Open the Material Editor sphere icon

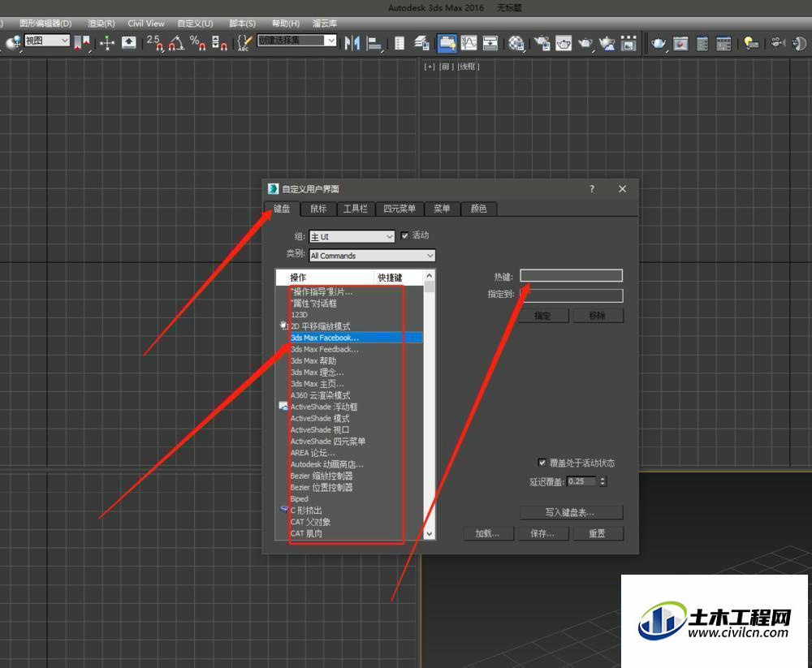click(516, 42)
